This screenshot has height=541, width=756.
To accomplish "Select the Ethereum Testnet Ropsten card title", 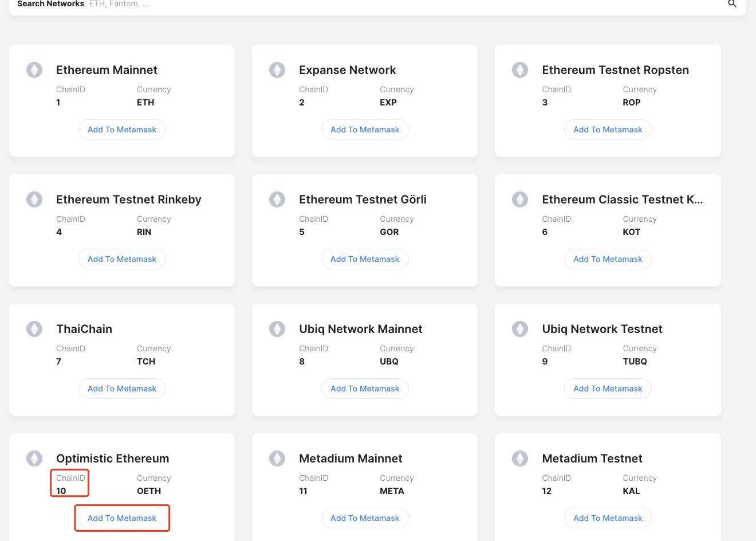I will [615, 70].
